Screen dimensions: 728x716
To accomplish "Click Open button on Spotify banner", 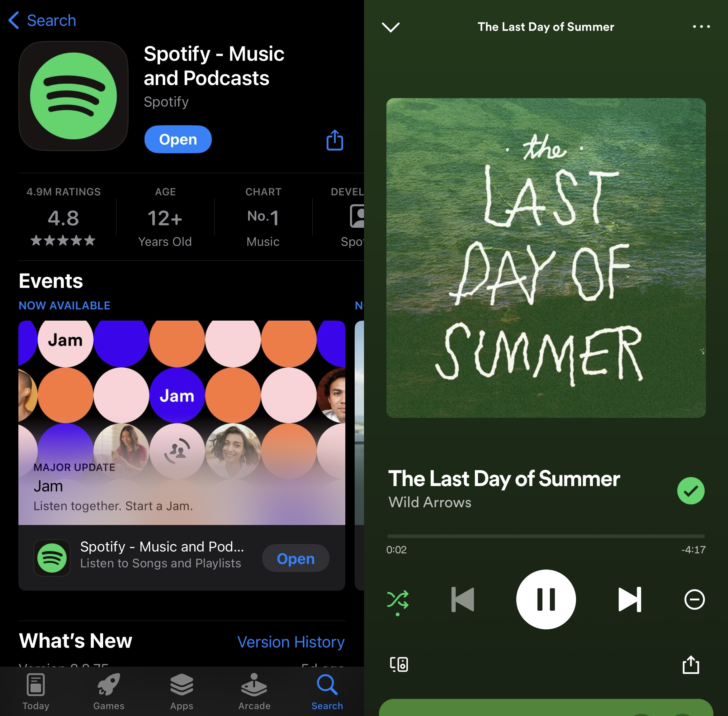I will 295,559.
